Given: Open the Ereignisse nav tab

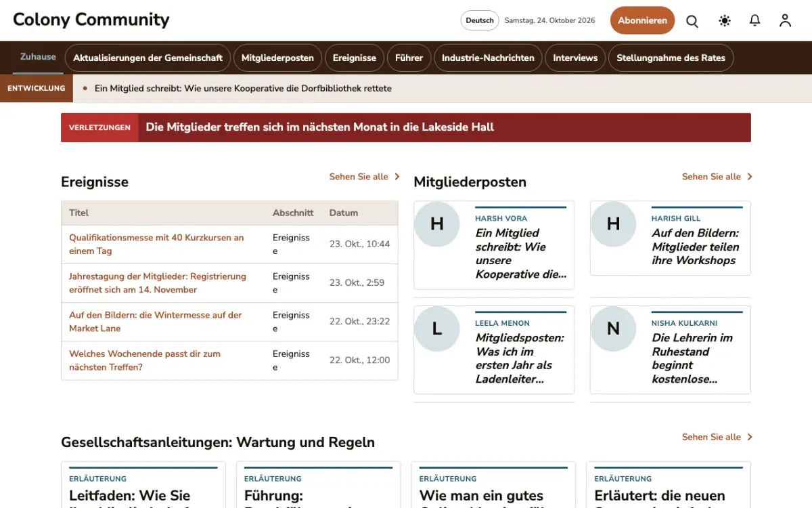Looking at the screenshot, I should click(x=355, y=58).
